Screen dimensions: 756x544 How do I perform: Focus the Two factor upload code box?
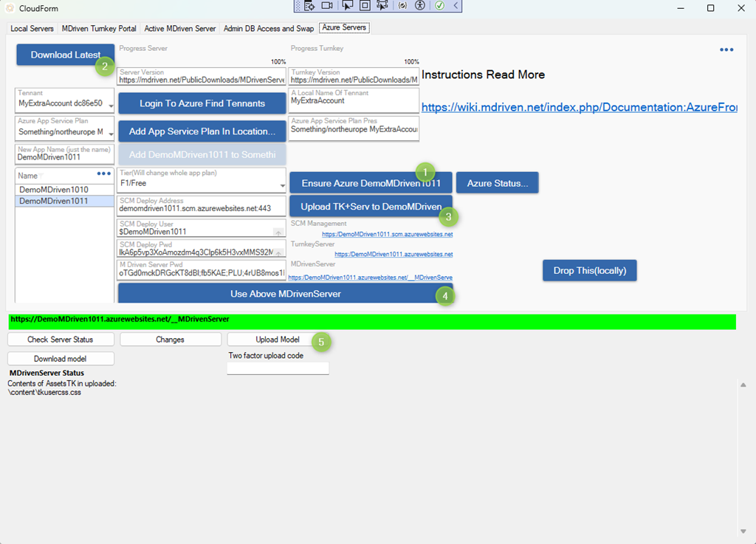278,368
